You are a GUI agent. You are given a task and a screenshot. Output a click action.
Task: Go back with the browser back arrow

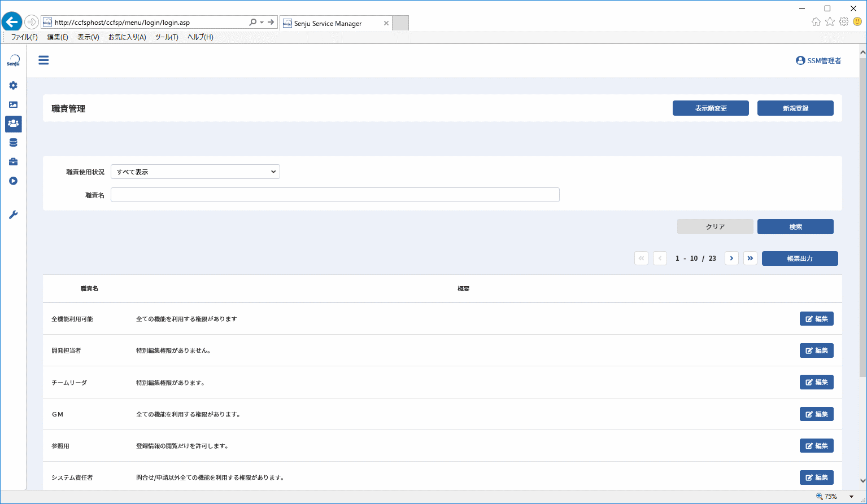[11, 23]
